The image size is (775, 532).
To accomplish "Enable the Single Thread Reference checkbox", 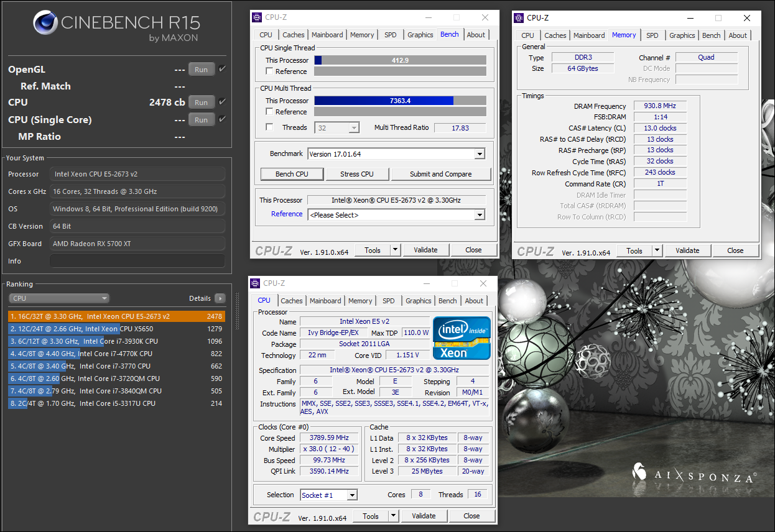I will click(269, 71).
